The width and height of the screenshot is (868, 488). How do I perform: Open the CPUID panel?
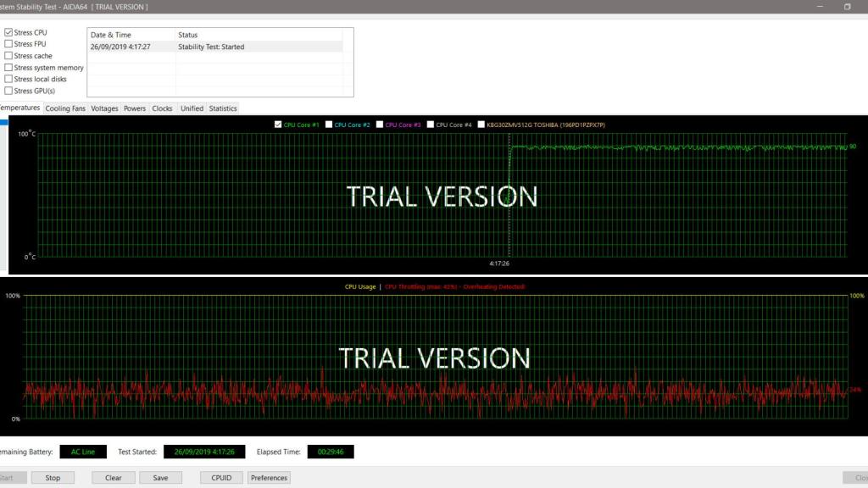(221, 478)
